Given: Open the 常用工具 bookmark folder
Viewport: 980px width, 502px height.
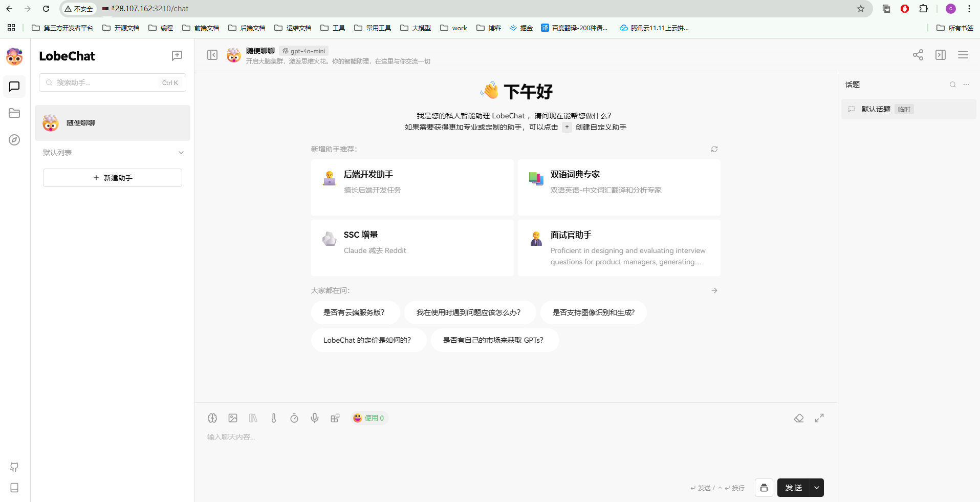Looking at the screenshot, I should click(373, 28).
